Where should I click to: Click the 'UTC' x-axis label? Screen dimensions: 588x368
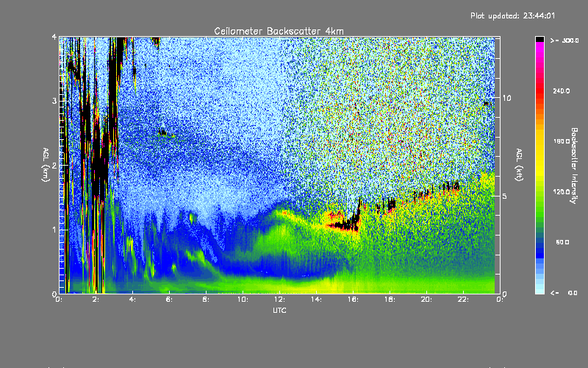pos(279,310)
